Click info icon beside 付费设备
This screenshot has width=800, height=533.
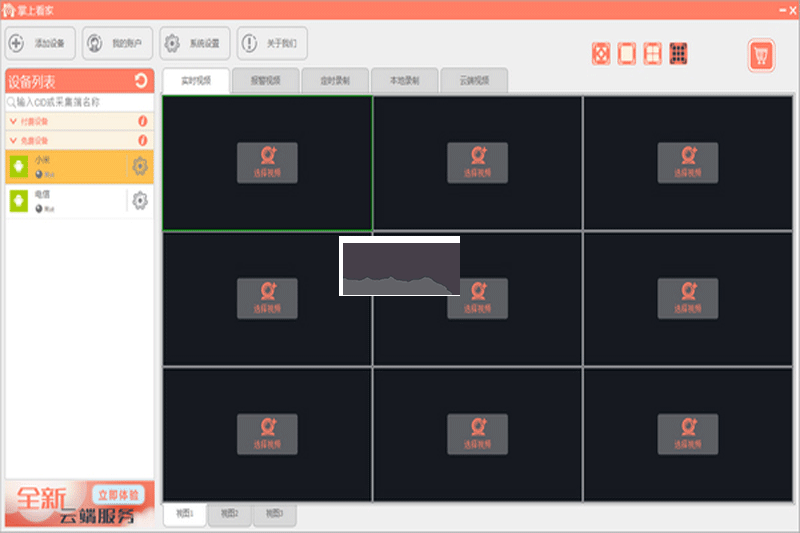coord(143,121)
